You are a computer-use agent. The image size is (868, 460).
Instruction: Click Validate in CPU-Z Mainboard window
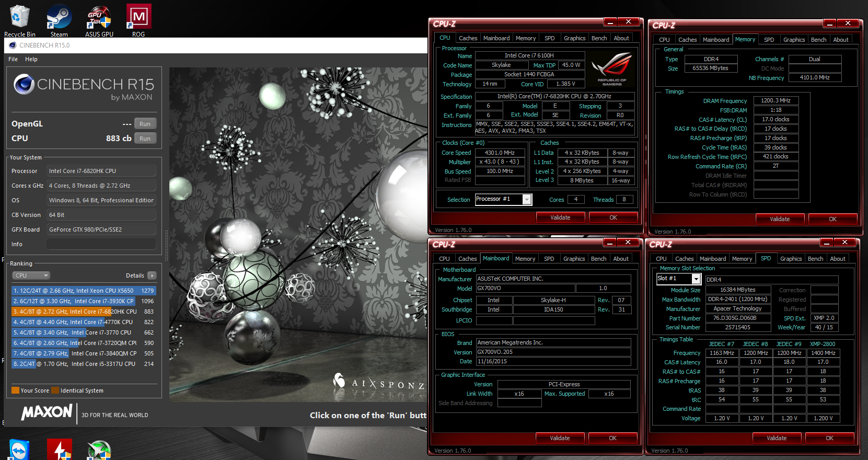[x=560, y=438]
